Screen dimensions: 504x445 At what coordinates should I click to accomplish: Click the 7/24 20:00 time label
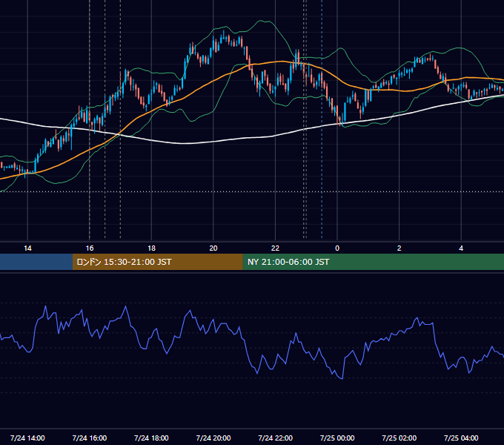(x=213, y=438)
